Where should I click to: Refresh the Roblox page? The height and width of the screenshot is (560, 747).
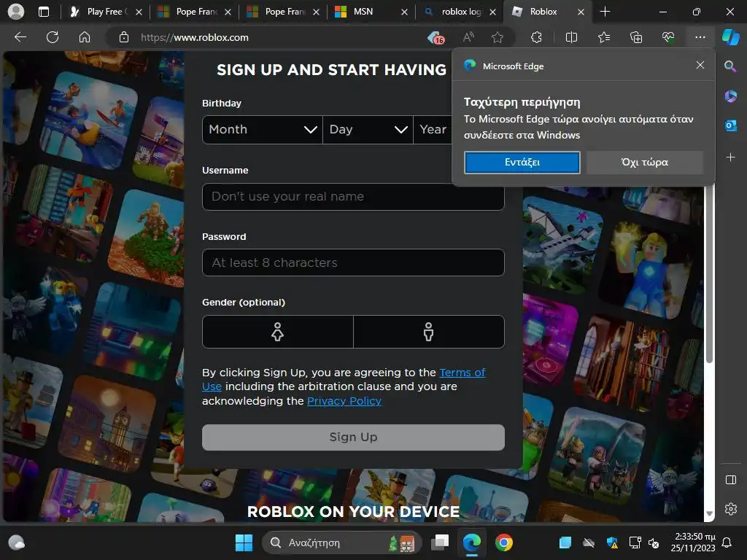point(53,37)
